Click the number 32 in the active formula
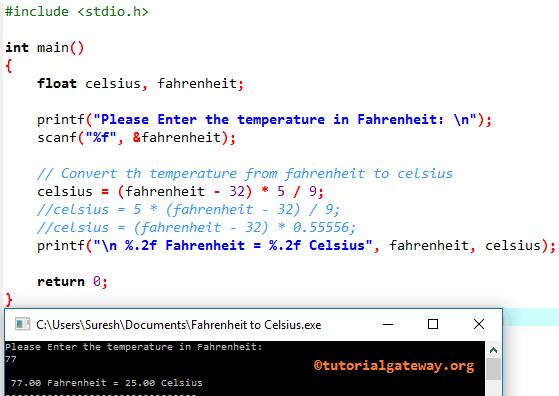The width and height of the screenshot is (559, 396). pyautogui.click(x=237, y=191)
